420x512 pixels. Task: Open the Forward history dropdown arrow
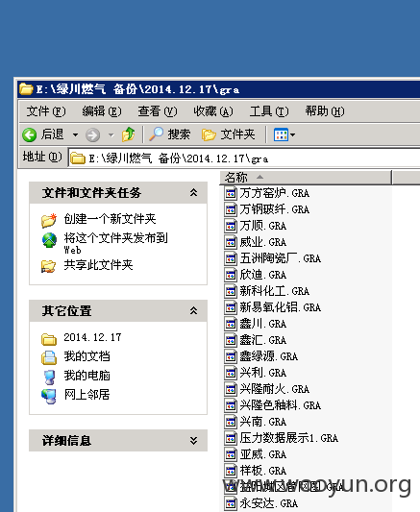(x=111, y=134)
